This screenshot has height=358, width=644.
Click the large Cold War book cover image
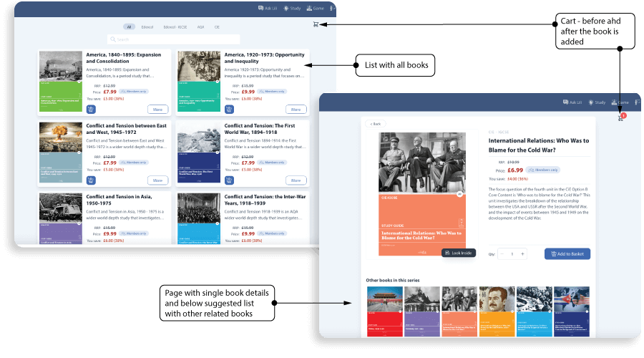point(421,194)
